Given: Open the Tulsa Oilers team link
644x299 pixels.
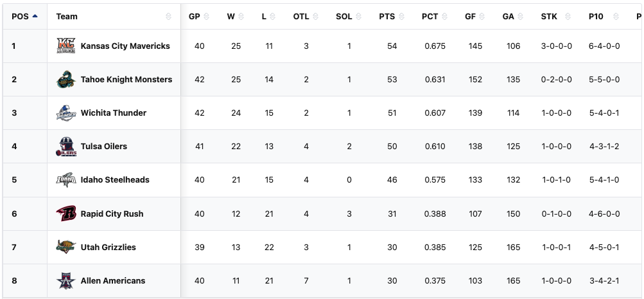Looking at the screenshot, I should click(x=104, y=147).
